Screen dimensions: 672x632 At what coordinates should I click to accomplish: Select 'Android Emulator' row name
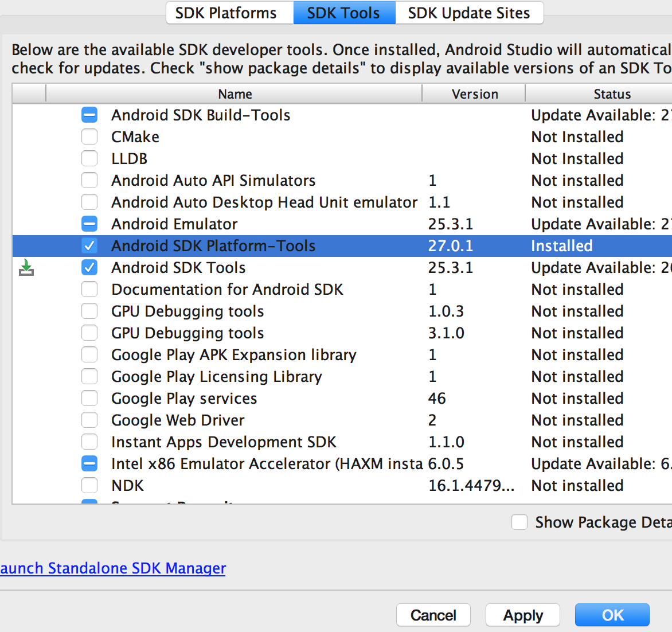coord(174,224)
